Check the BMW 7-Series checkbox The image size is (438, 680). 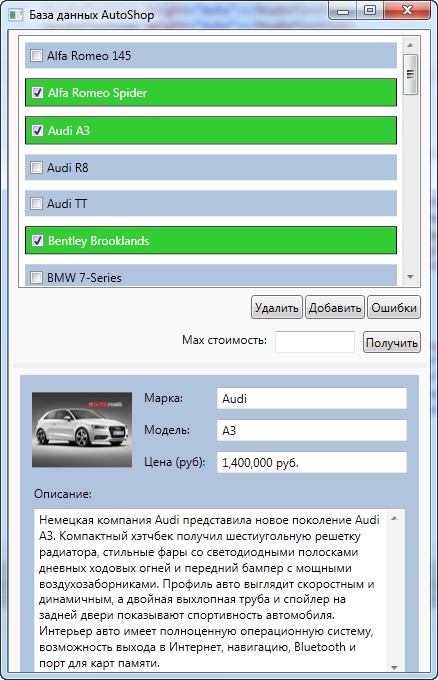tap(36, 277)
